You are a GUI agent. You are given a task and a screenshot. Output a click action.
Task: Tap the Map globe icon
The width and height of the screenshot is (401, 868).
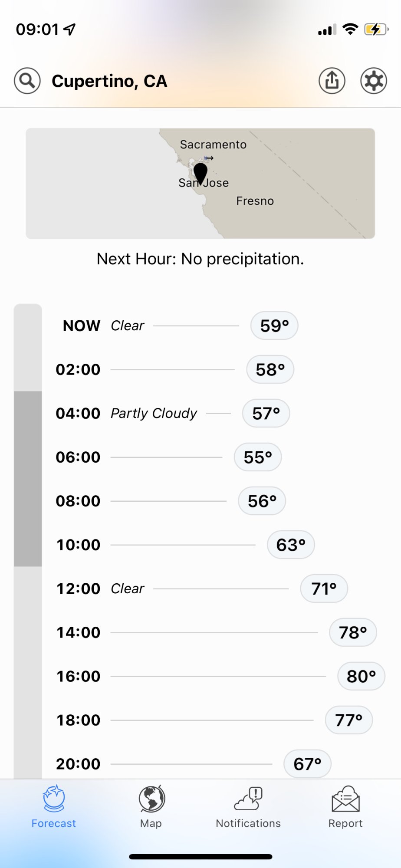coord(151,799)
